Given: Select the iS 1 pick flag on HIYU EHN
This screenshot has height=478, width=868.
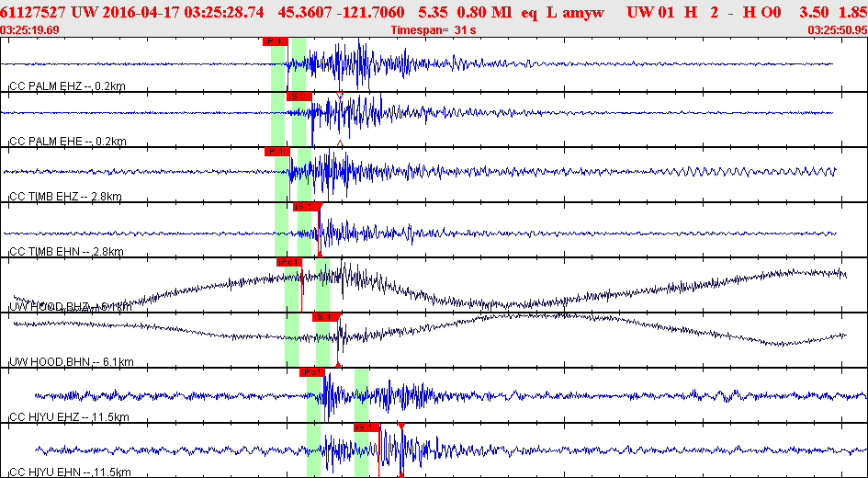Looking at the screenshot, I should (x=367, y=427).
